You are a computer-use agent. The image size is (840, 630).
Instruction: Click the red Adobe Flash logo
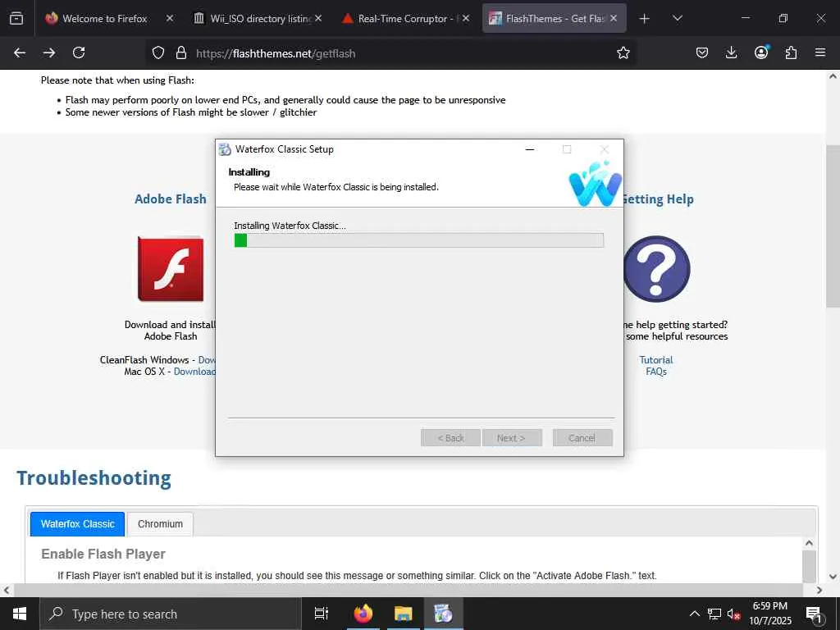click(x=171, y=269)
